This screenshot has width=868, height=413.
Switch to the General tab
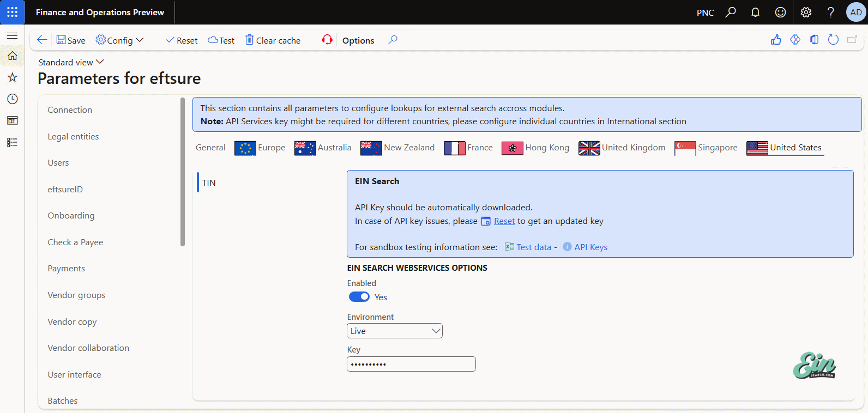click(x=210, y=148)
